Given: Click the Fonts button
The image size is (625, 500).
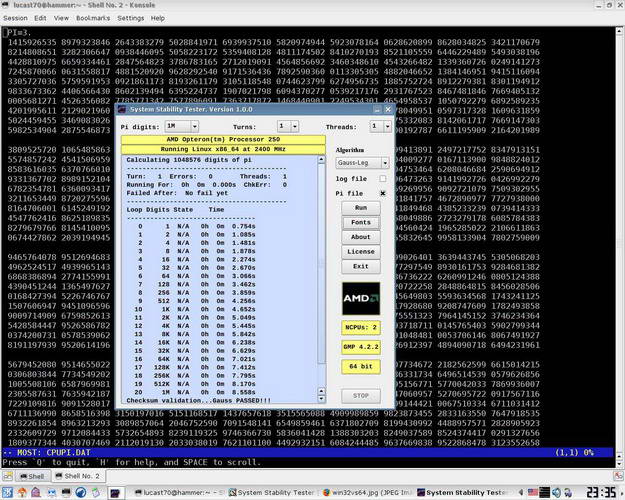Looking at the screenshot, I should [361, 222].
